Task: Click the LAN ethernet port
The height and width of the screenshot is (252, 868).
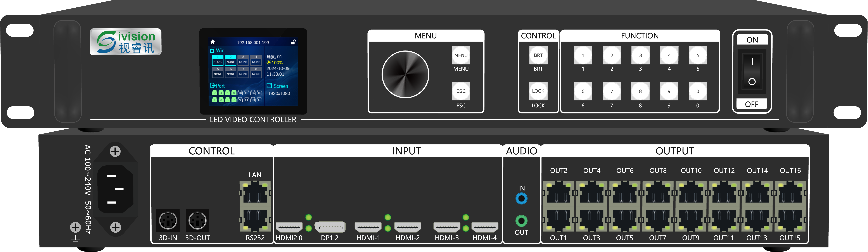Action: 255,193
